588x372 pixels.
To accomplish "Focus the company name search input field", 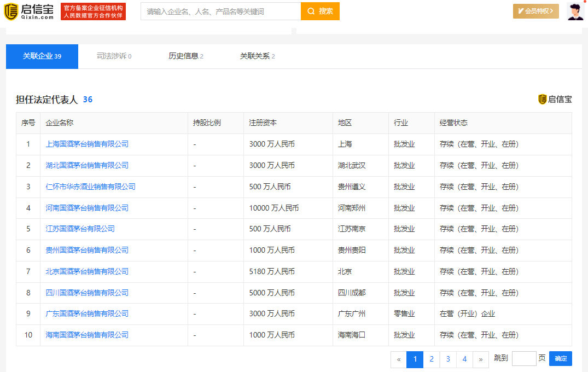I will (220, 11).
